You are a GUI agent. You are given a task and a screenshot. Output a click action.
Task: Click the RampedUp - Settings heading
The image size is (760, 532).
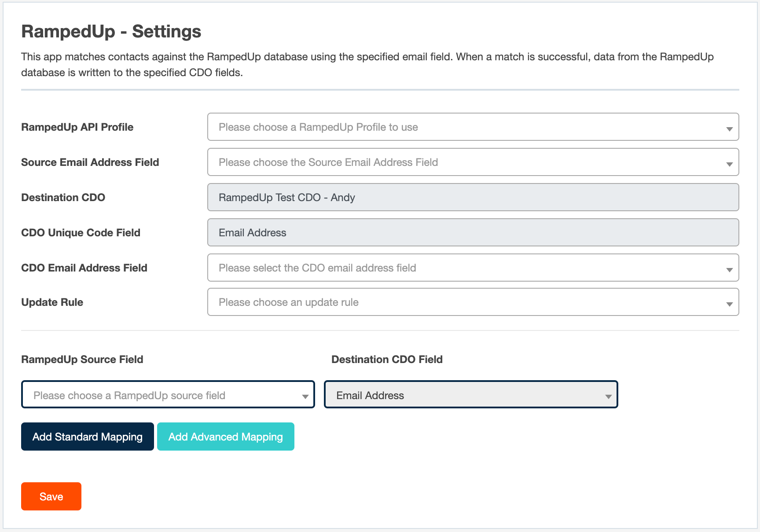point(111,32)
